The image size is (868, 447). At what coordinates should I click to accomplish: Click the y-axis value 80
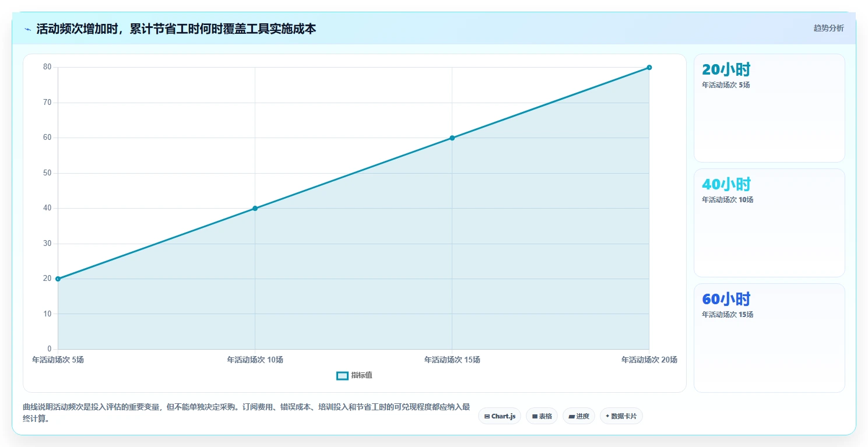coord(47,67)
